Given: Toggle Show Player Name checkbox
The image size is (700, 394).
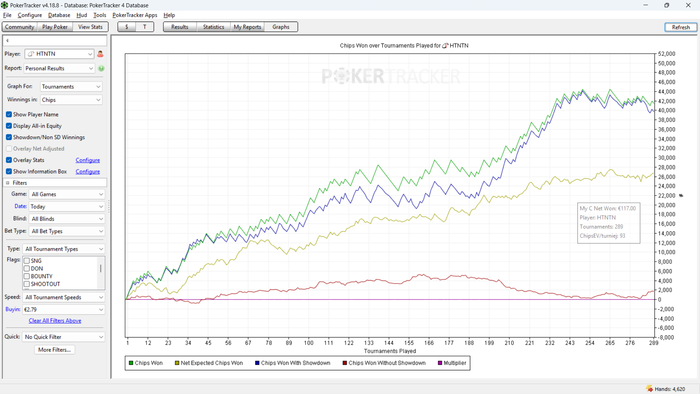Looking at the screenshot, I should (x=9, y=114).
